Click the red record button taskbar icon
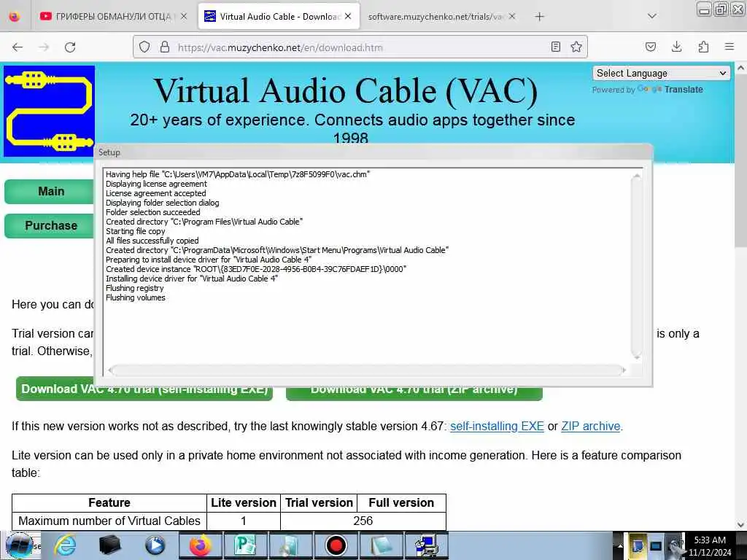747x560 pixels. (x=336, y=545)
